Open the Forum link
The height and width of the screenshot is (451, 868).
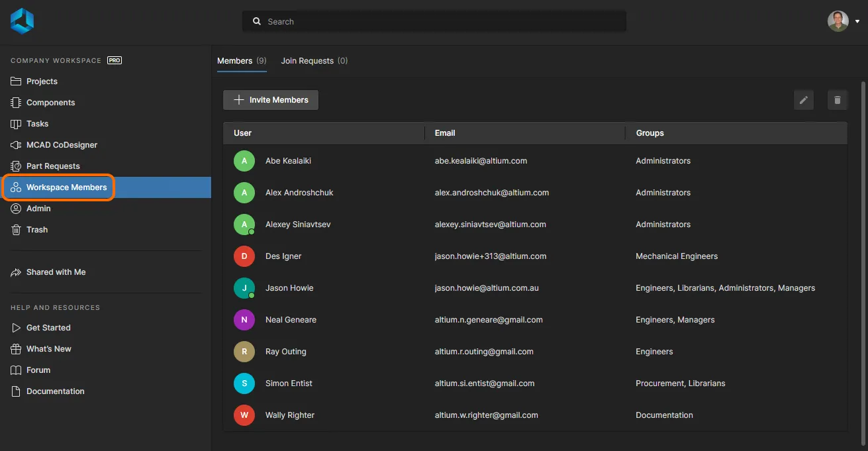[105, 370]
